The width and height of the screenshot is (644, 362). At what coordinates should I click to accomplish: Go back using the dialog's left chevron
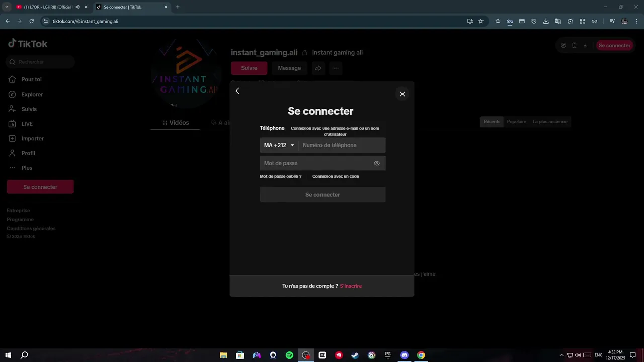[237, 91]
